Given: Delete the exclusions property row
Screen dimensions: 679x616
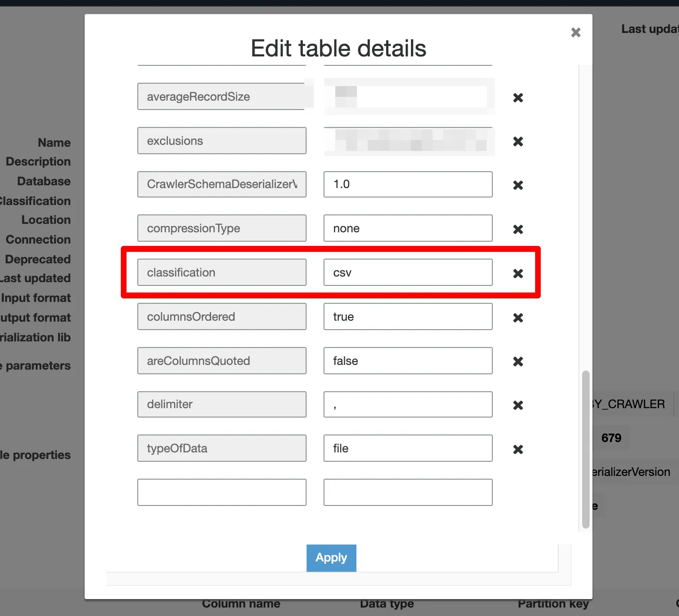Looking at the screenshot, I should pyautogui.click(x=518, y=142).
